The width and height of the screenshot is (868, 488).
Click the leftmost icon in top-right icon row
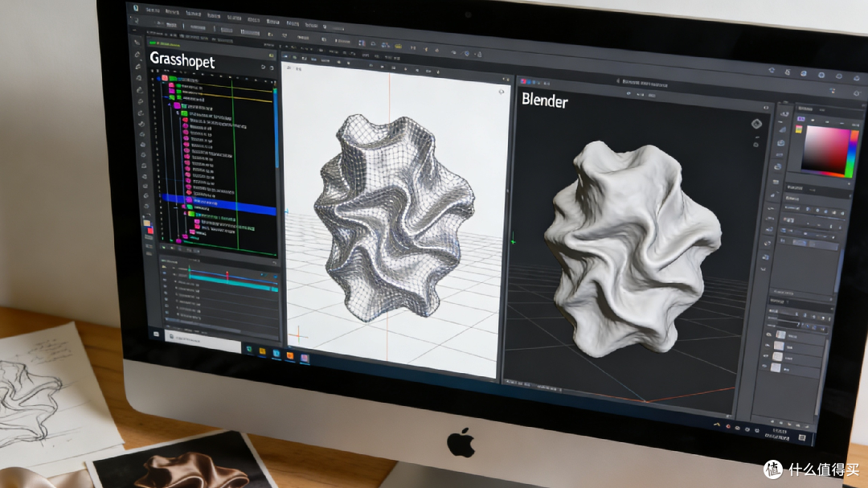[x=772, y=71]
